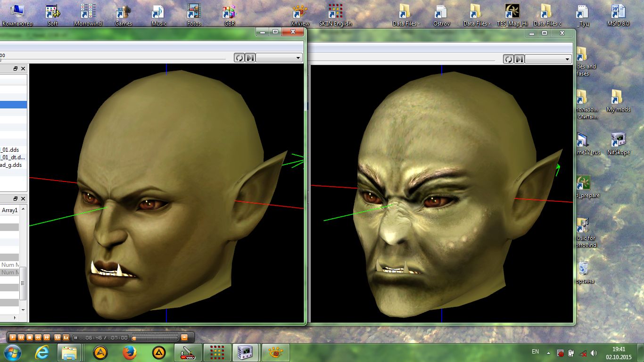The image size is (644, 362).
Task: Click scrollbar up arrow beside Array1 header
Action: coord(24,208)
